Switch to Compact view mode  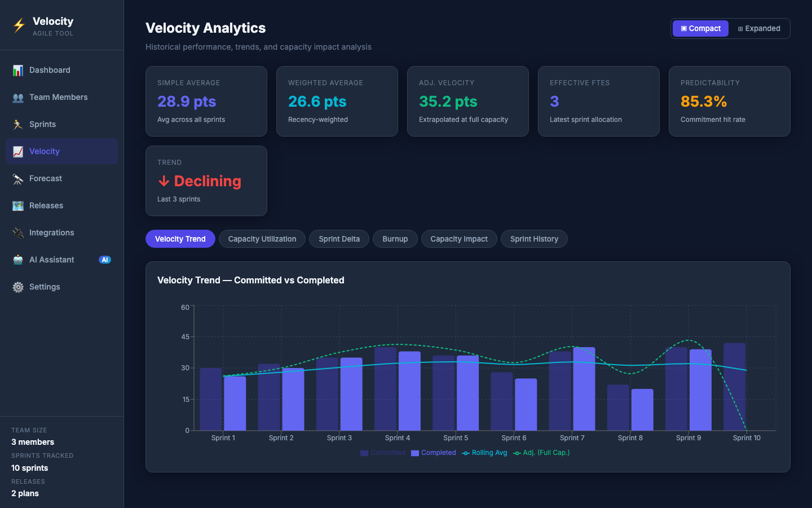700,28
